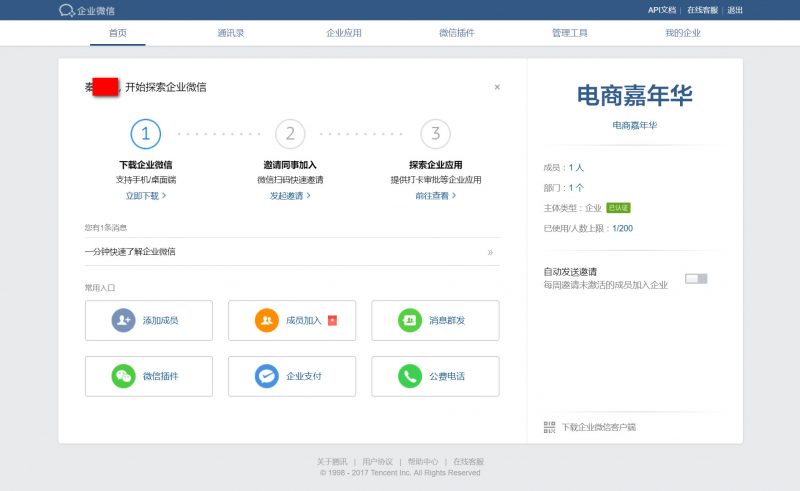Select the 管理工具 tab
This screenshot has width=800, height=491.
pyautogui.click(x=570, y=33)
